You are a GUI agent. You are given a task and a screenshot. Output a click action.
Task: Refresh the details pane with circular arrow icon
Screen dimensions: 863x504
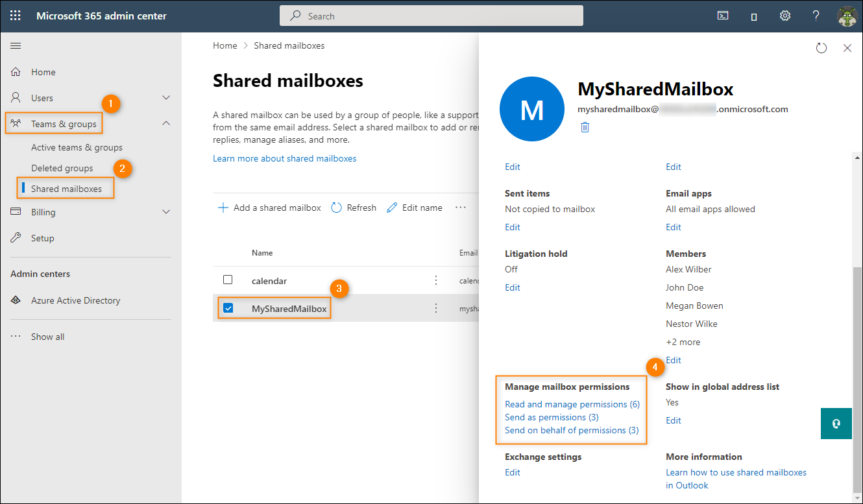tap(821, 47)
